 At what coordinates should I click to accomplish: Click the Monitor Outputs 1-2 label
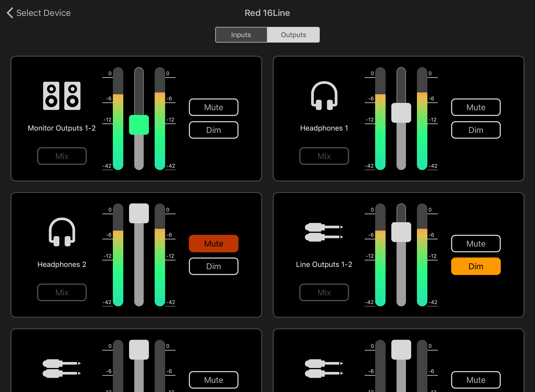coord(62,128)
